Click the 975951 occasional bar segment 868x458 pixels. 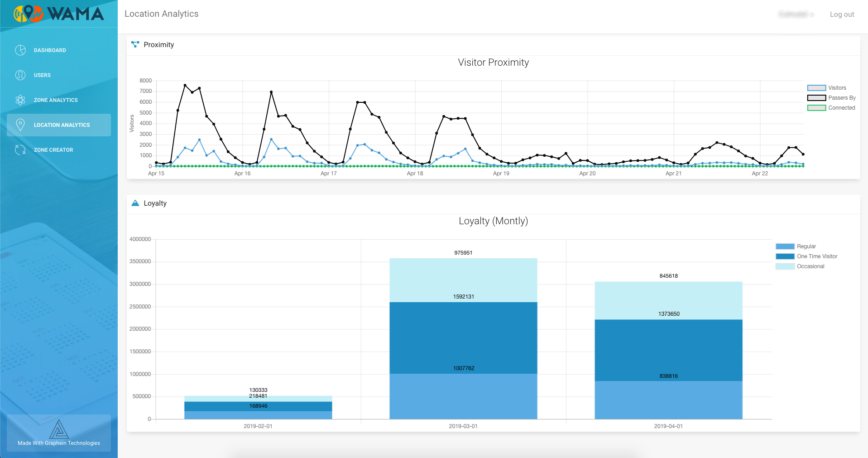point(463,280)
